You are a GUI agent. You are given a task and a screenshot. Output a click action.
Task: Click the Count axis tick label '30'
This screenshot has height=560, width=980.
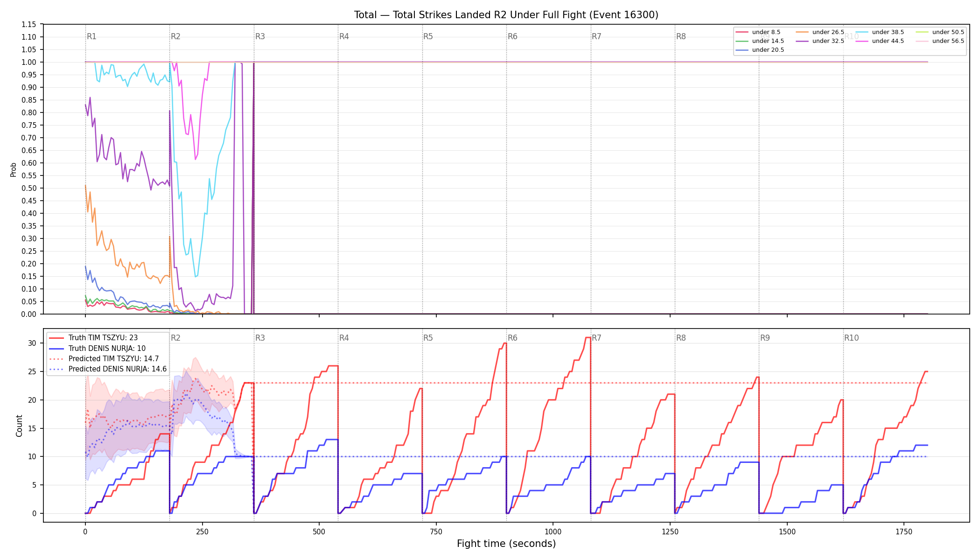(32, 343)
